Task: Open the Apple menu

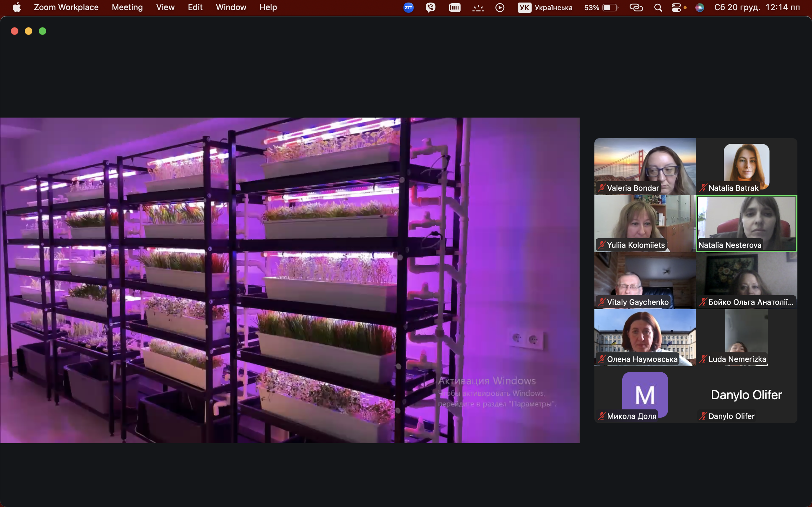Action: point(17,7)
